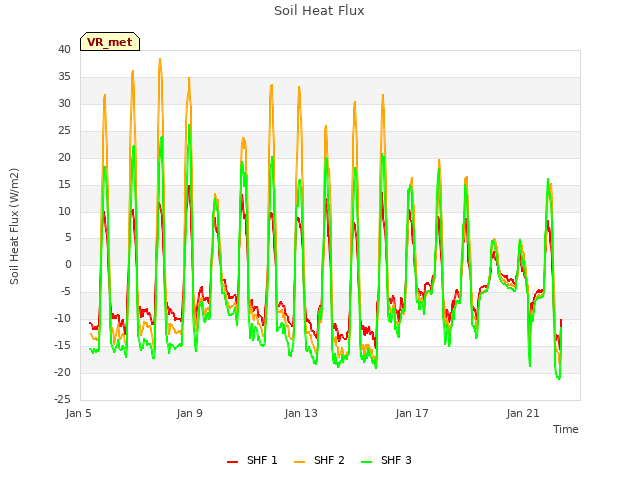Image resolution: width=640 pixels, height=480 pixels.
Task: Click the 10 y-axis tick label
Action: (x=64, y=211)
